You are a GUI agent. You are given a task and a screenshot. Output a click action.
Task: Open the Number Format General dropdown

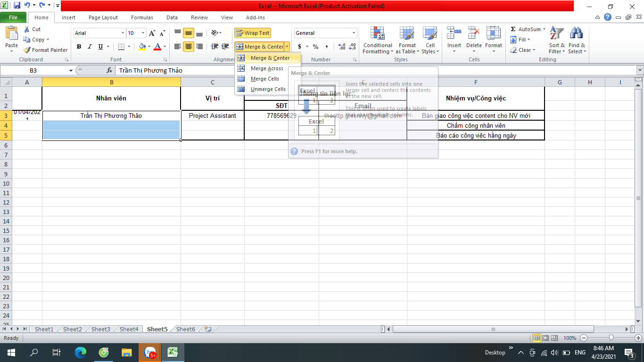pyautogui.click(x=354, y=33)
